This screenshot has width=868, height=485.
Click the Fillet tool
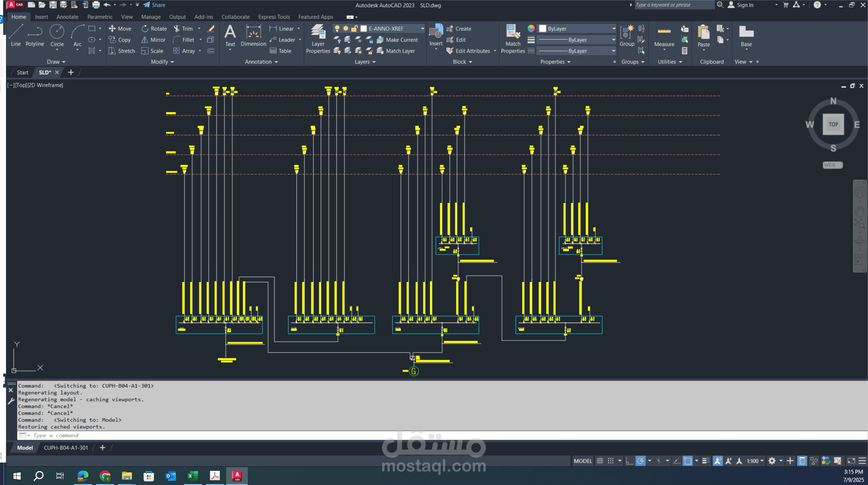tap(184, 40)
